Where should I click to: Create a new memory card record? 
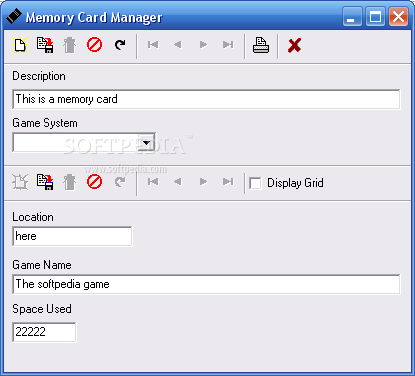click(x=20, y=45)
